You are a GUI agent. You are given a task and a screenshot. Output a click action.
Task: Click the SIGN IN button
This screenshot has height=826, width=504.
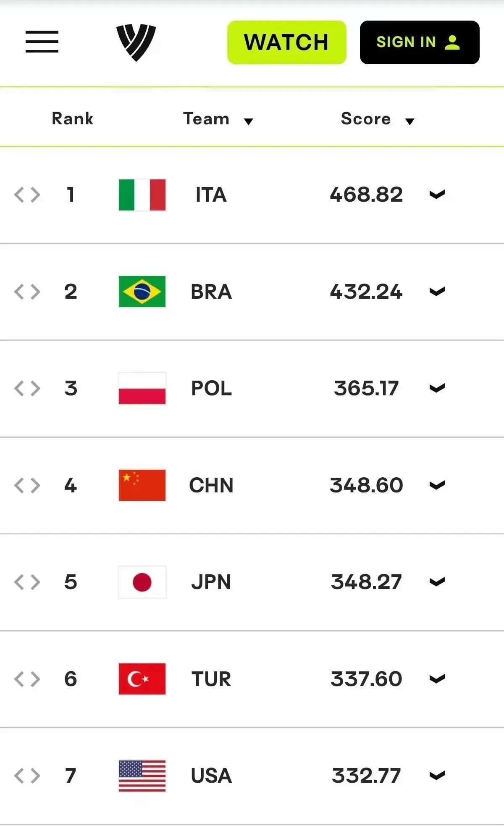[x=419, y=42]
